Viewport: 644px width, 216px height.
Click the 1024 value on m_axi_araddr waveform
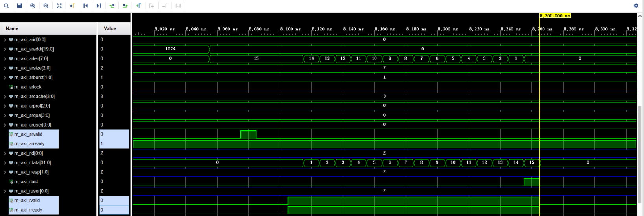(170, 49)
